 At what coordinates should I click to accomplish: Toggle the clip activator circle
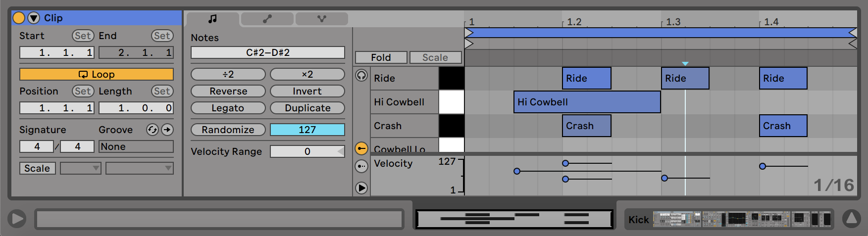19,18
